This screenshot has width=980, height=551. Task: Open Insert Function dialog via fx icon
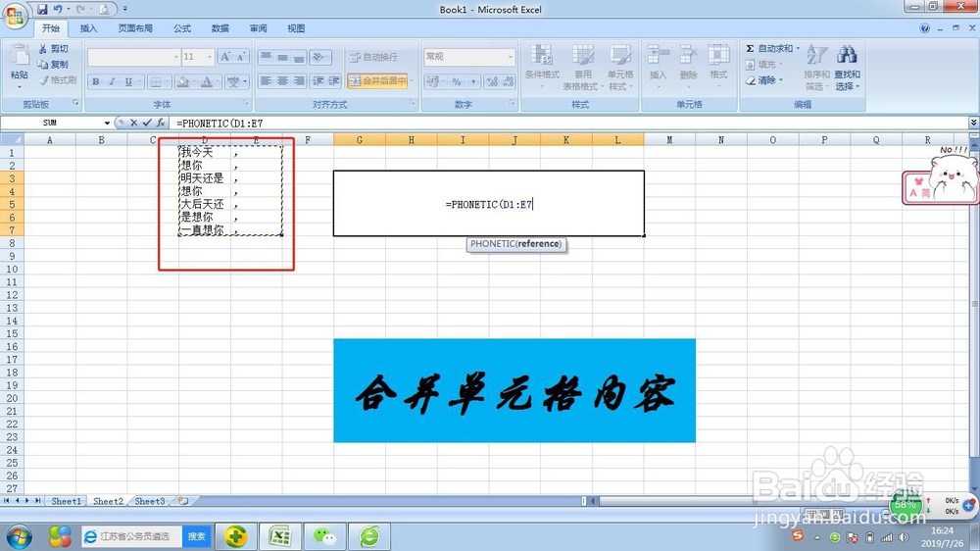pos(161,123)
